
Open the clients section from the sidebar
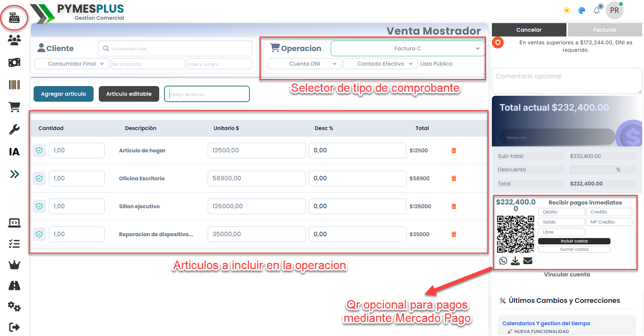click(x=14, y=40)
